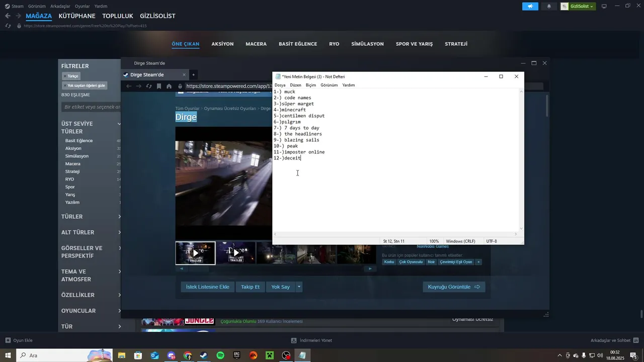Open Spotify from the taskbar
Viewport: 644px width, 362px height.
[220, 355]
